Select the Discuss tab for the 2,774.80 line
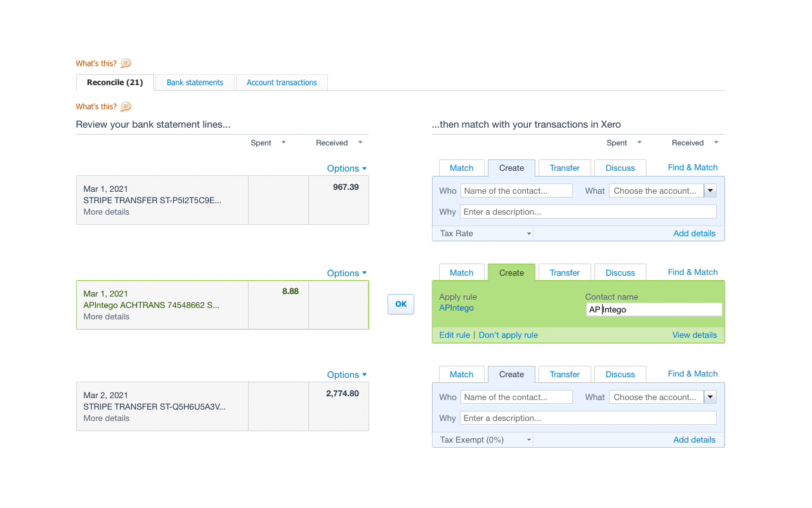Viewport: 812px width, 508px height. tap(620, 375)
